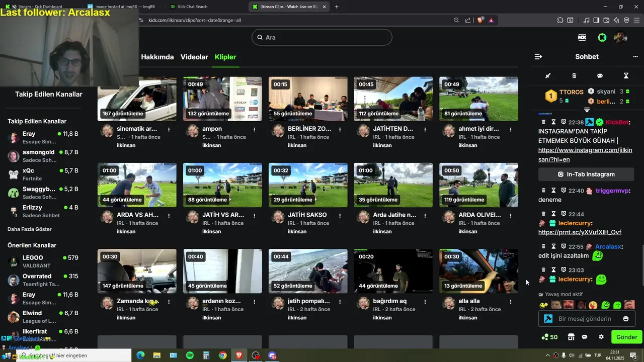Click triggermvp username in chat

(612, 191)
